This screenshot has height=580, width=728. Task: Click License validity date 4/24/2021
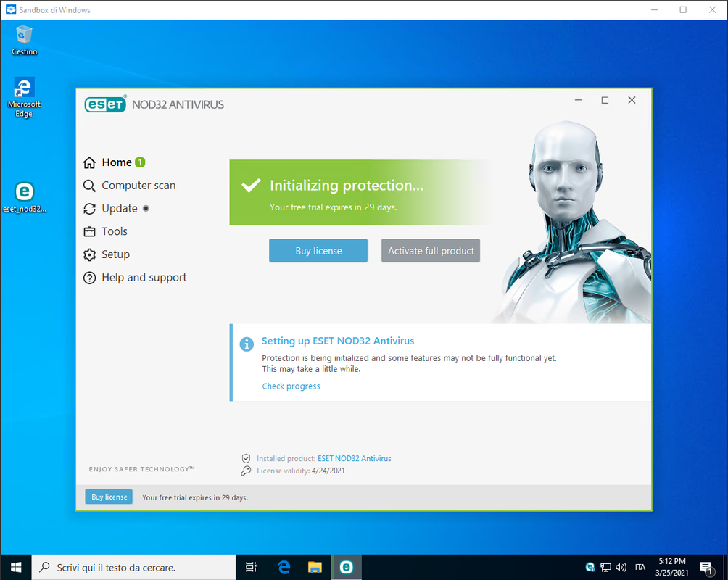(x=328, y=471)
